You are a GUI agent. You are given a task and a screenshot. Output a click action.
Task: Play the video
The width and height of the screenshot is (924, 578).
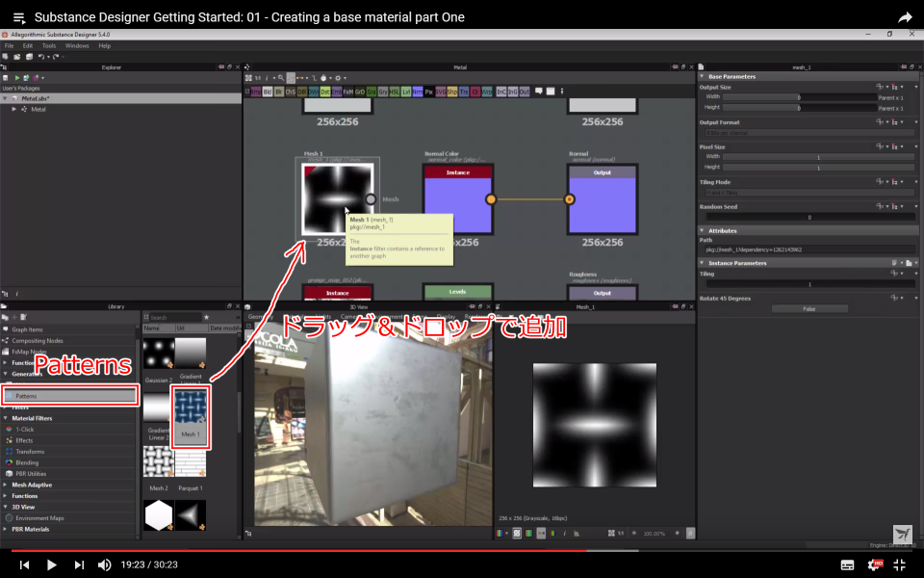click(51, 565)
